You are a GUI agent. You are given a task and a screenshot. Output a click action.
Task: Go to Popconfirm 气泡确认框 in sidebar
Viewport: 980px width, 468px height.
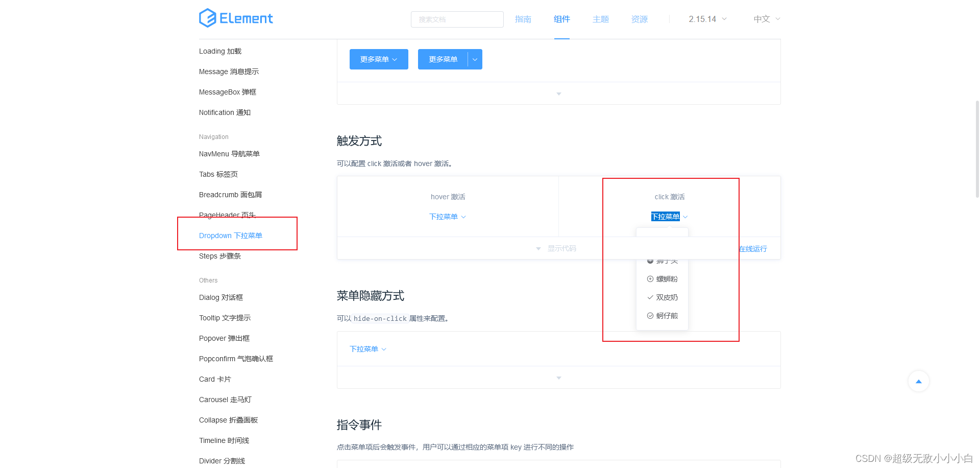(x=236, y=359)
